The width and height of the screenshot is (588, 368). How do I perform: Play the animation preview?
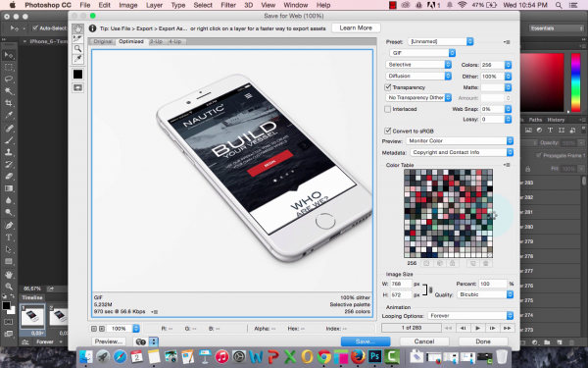[x=477, y=328]
